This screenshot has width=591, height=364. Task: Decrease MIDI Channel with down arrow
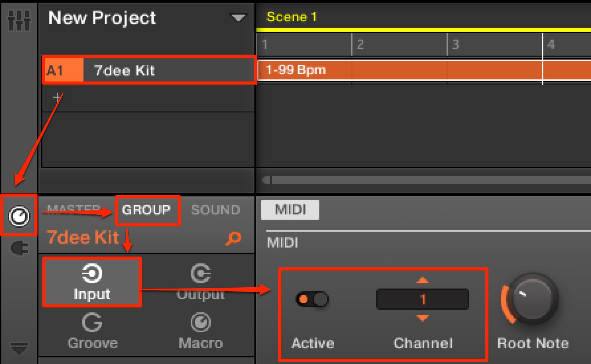422,318
